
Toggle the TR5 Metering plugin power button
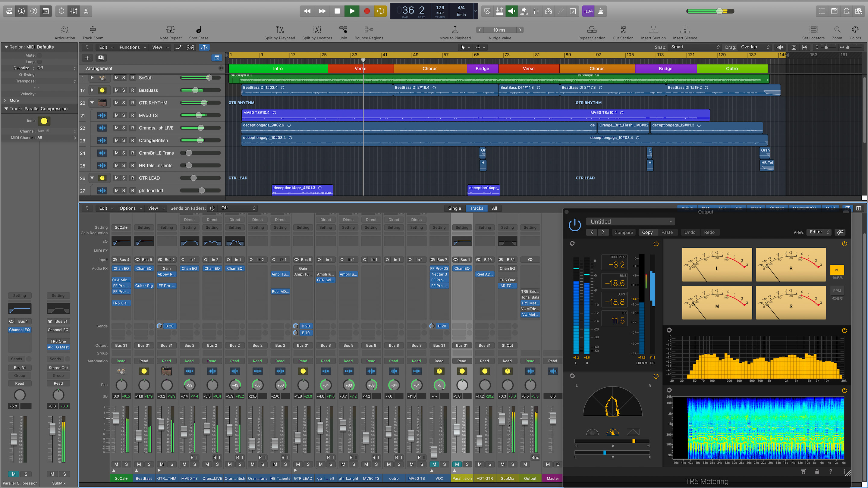click(574, 225)
